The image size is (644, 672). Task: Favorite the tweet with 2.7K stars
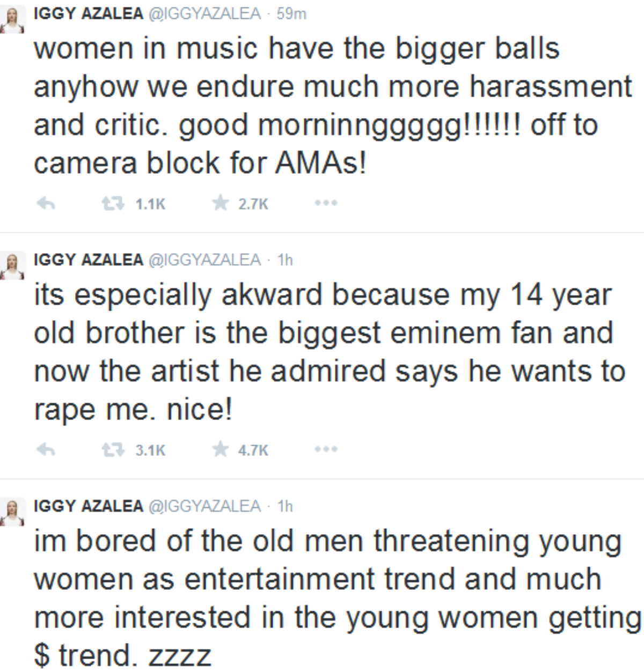(220, 203)
